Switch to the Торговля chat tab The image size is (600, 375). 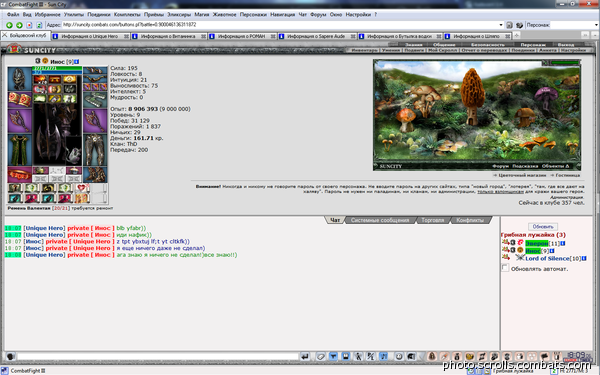pyautogui.click(x=433, y=220)
